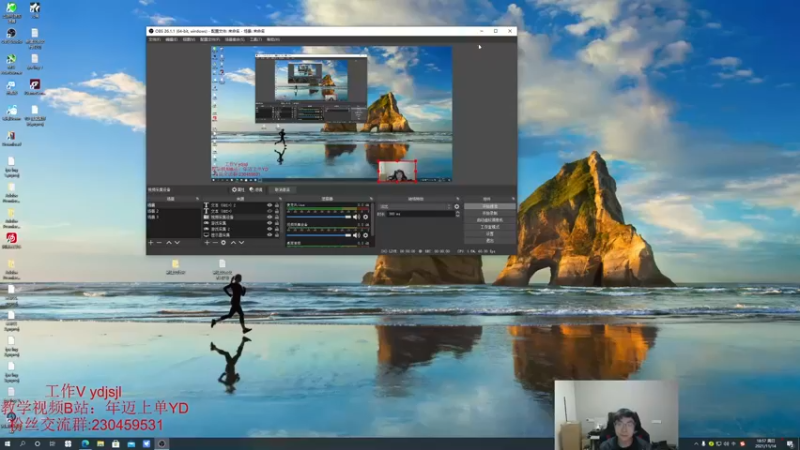Image resolution: width=800 pixels, height=450 pixels.
Task: Open 滤镜 filters button above Sources
Action: [x=256, y=190]
